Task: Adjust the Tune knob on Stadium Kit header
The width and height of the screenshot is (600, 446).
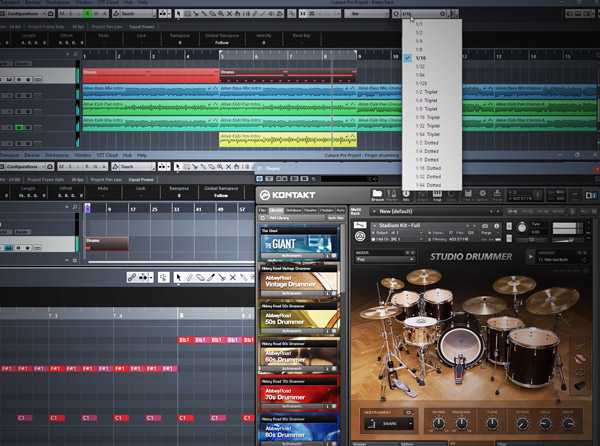Action: (x=522, y=227)
